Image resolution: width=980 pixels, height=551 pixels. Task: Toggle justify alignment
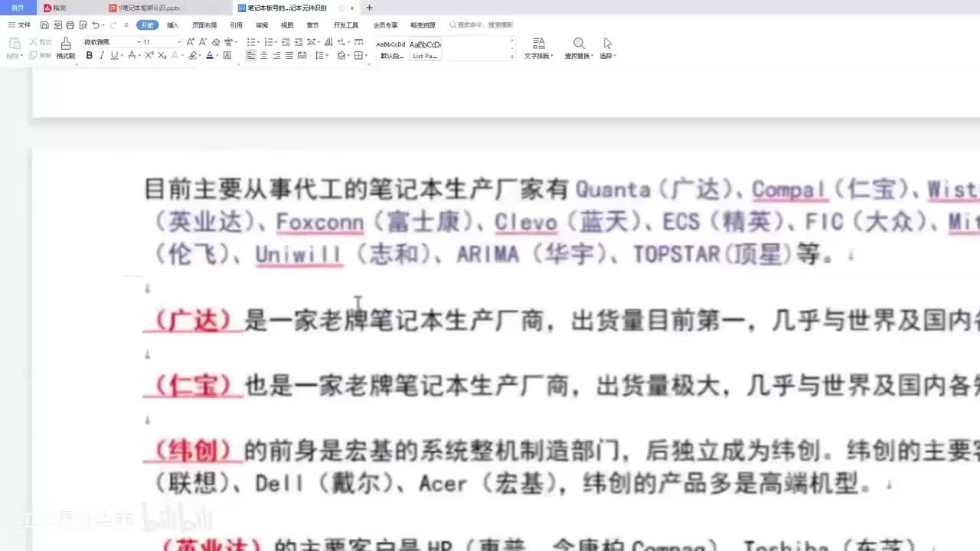tap(289, 55)
